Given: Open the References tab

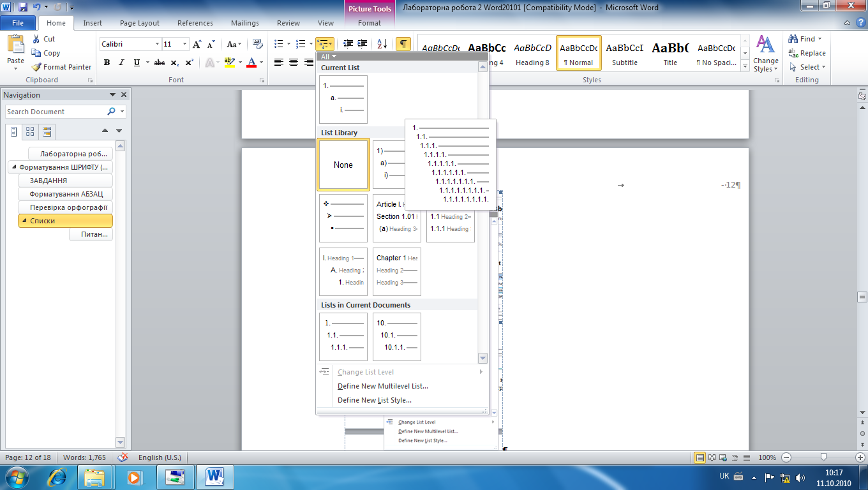Looking at the screenshot, I should (x=195, y=23).
